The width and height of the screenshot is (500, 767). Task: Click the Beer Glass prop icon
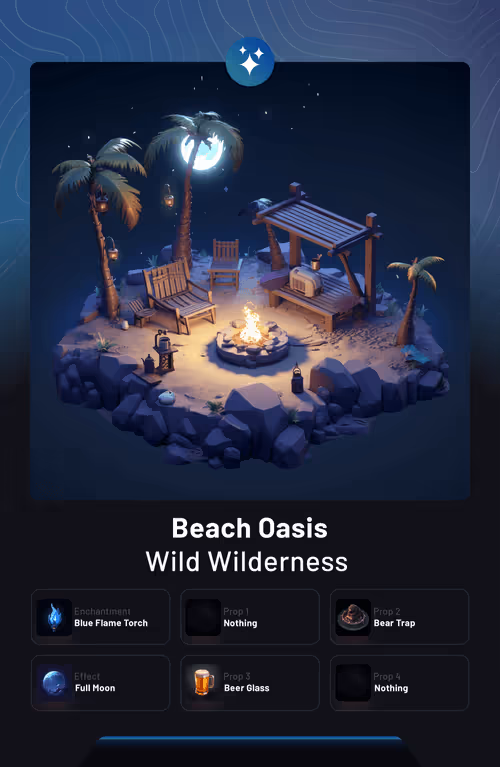(x=204, y=683)
